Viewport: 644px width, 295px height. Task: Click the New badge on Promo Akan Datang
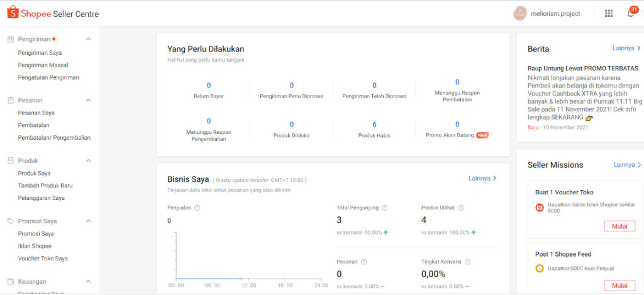[x=482, y=135]
